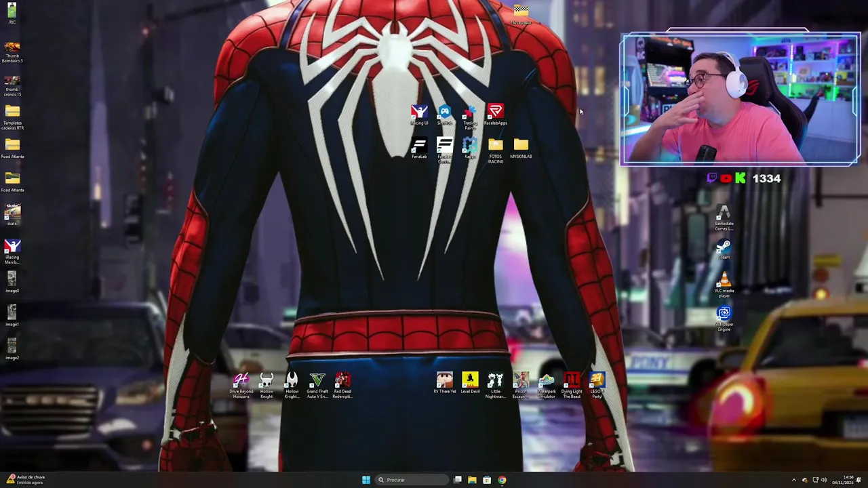868x488 pixels.
Task: Open the thumb cronos 15 file
Action: pyautogui.click(x=12, y=85)
